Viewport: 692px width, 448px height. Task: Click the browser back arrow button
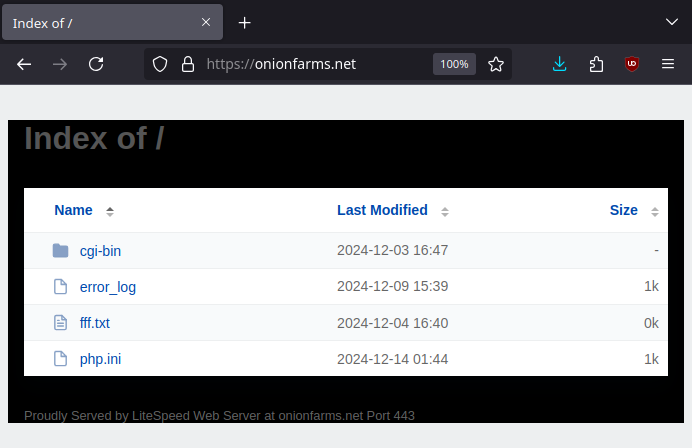pos(25,64)
